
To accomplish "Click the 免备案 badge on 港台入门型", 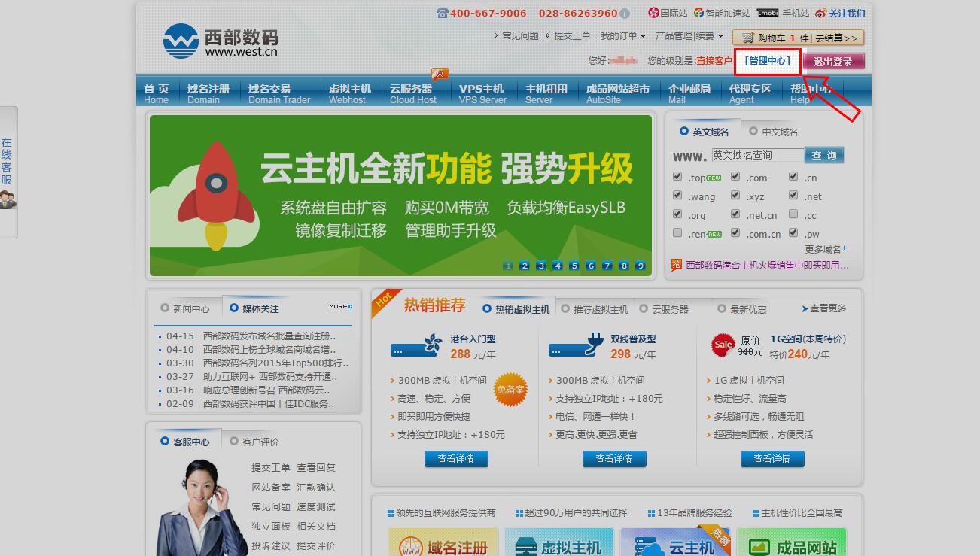I will click(510, 390).
